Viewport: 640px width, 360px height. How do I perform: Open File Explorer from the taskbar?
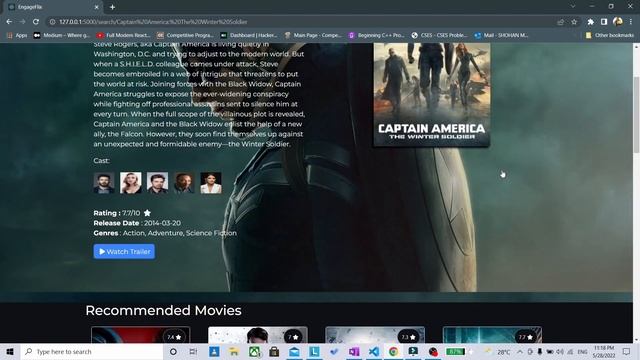tap(234, 351)
